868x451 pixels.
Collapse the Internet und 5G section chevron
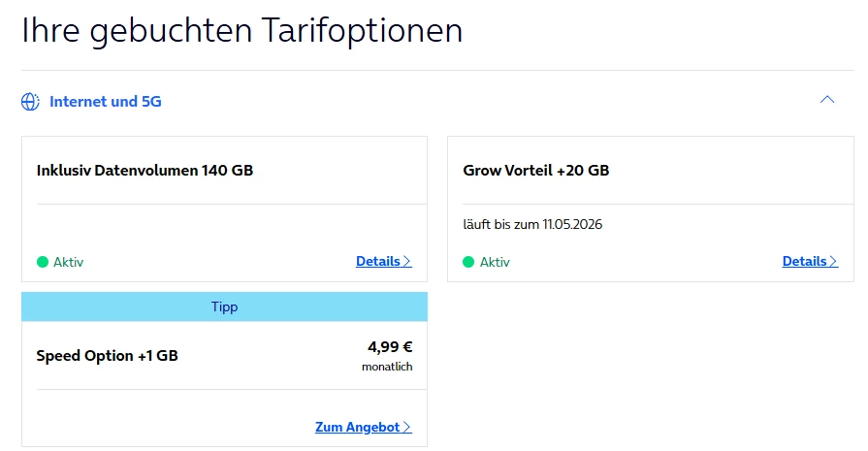[x=826, y=100]
